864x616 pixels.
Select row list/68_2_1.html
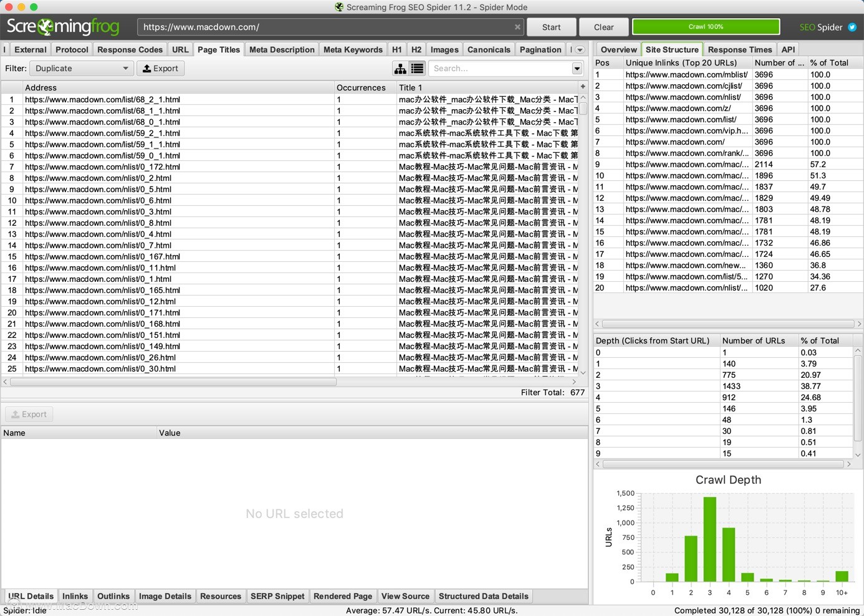290,99
